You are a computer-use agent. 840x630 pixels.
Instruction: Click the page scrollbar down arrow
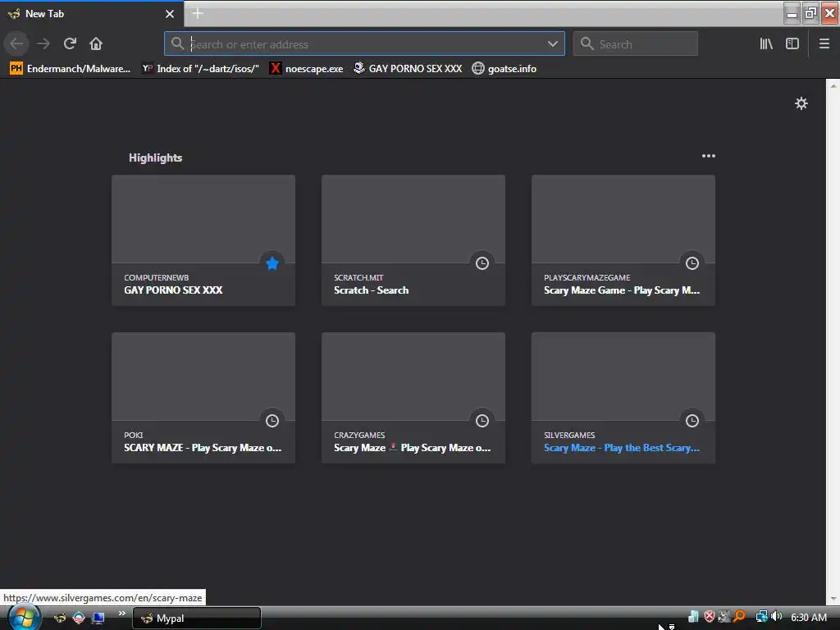[833, 599]
